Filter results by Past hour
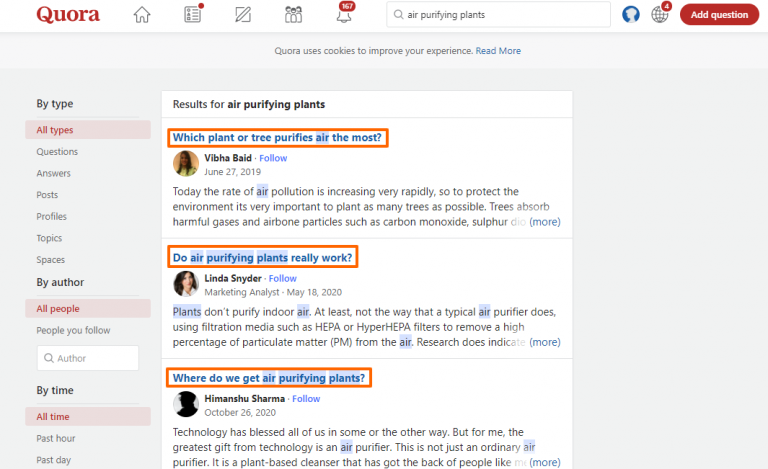 56,438
